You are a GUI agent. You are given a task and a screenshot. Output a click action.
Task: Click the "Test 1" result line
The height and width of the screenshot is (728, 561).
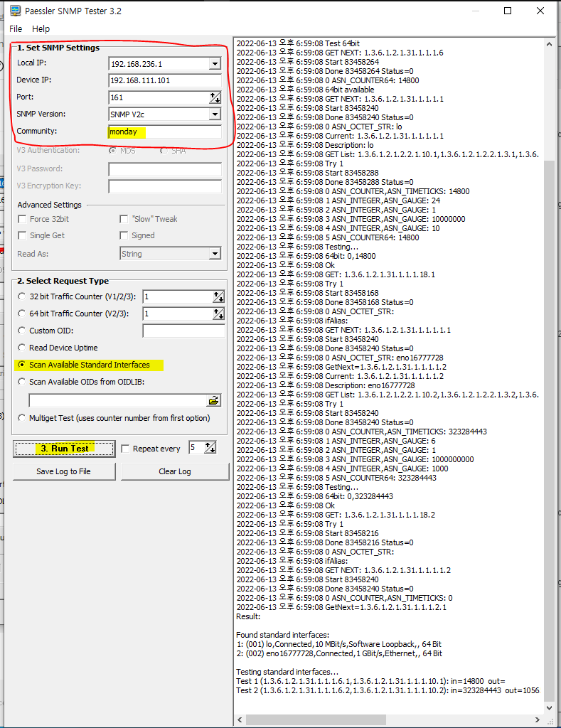tap(370, 681)
